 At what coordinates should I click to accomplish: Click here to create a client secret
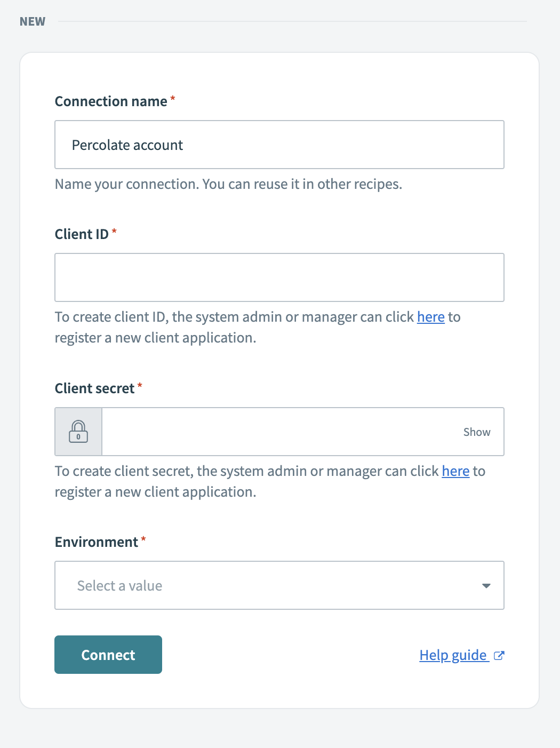click(455, 471)
